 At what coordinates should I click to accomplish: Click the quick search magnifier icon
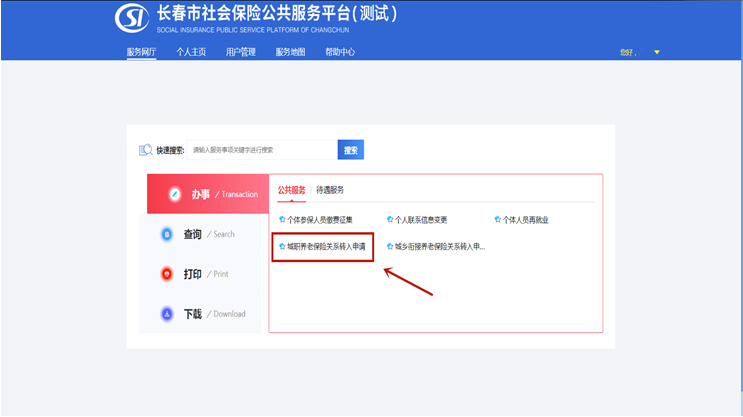(145, 150)
